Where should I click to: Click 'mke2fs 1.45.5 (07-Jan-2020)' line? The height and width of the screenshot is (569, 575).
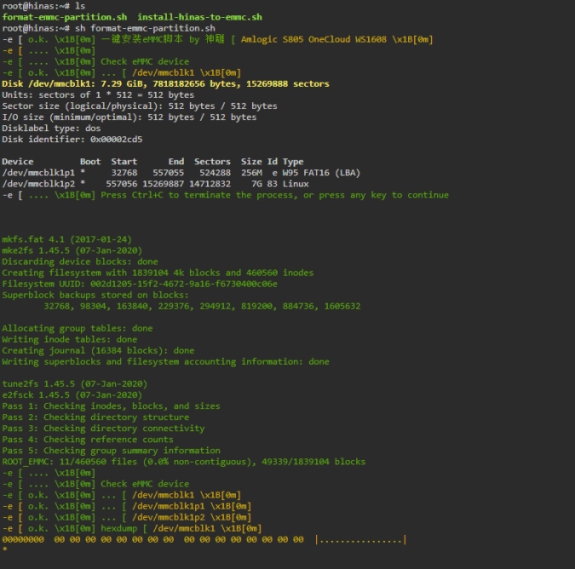(x=72, y=250)
